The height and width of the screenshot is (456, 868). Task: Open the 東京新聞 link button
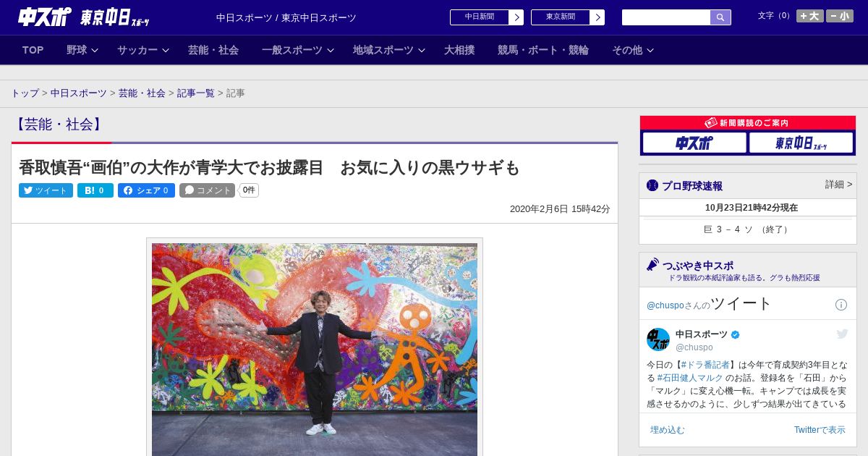point(561,17)
